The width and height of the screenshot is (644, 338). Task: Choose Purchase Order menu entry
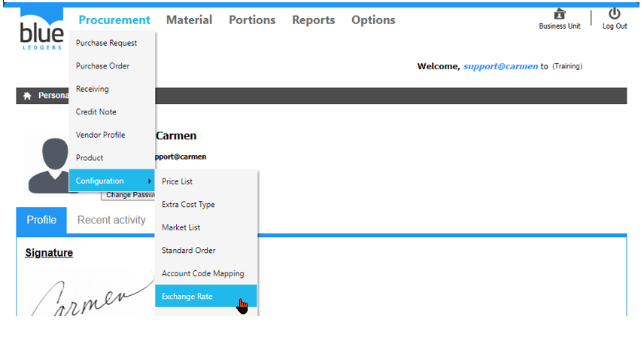point(102,66)
